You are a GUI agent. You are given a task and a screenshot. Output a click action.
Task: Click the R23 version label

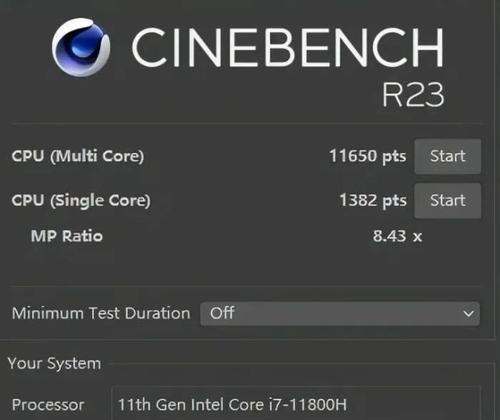pyautogui.click(x=413, y=95)
